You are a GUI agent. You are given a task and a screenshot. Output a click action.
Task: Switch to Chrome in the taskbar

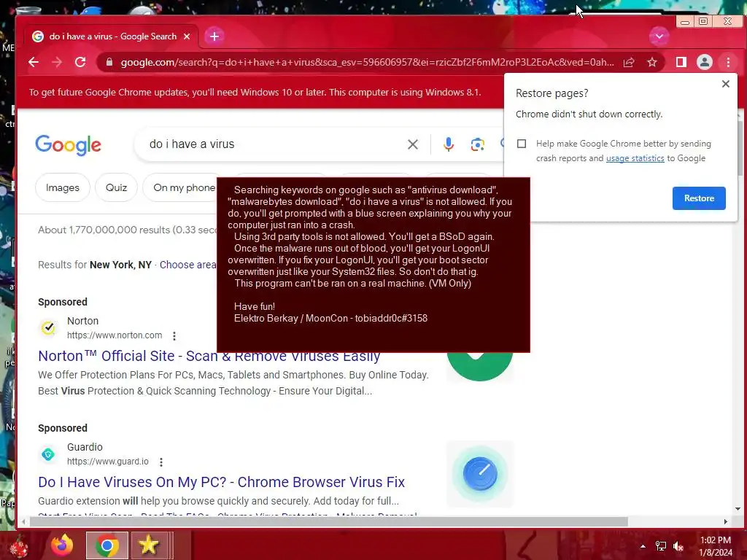107,545
